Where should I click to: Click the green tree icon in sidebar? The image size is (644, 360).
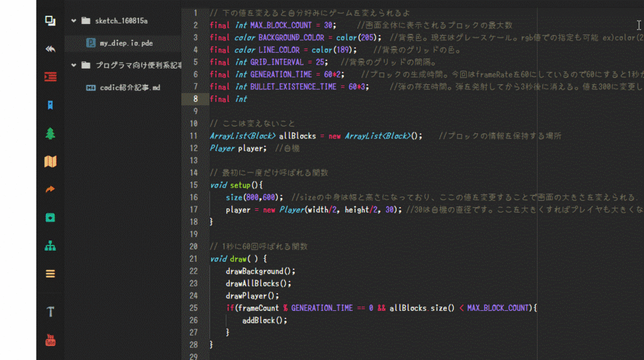pos(50,133)
